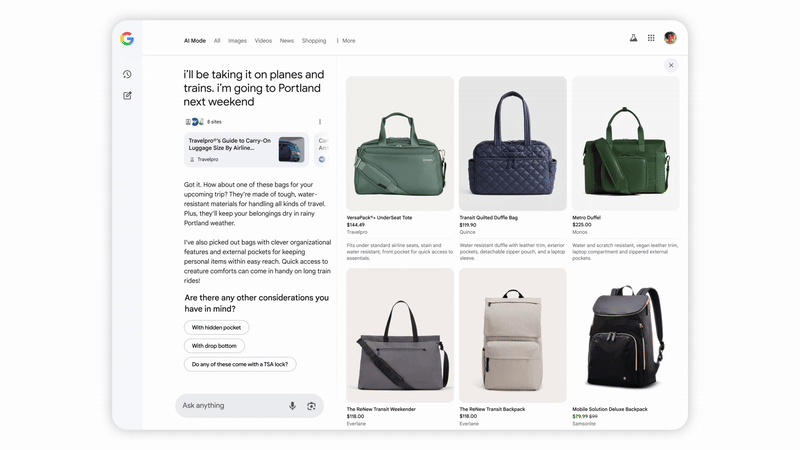
Task: Click the Google logo
Action: [127, 39]
